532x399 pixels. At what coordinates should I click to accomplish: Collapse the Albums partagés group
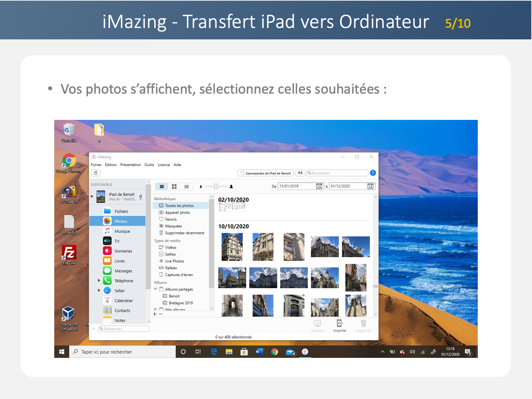[155, 289]
